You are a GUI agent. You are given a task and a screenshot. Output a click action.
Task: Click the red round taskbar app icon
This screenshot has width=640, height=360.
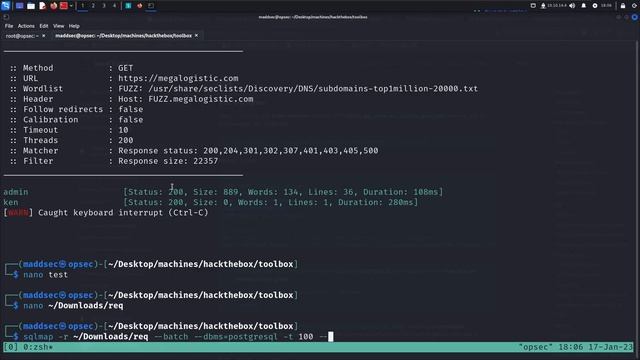click(x=140, y=6)
